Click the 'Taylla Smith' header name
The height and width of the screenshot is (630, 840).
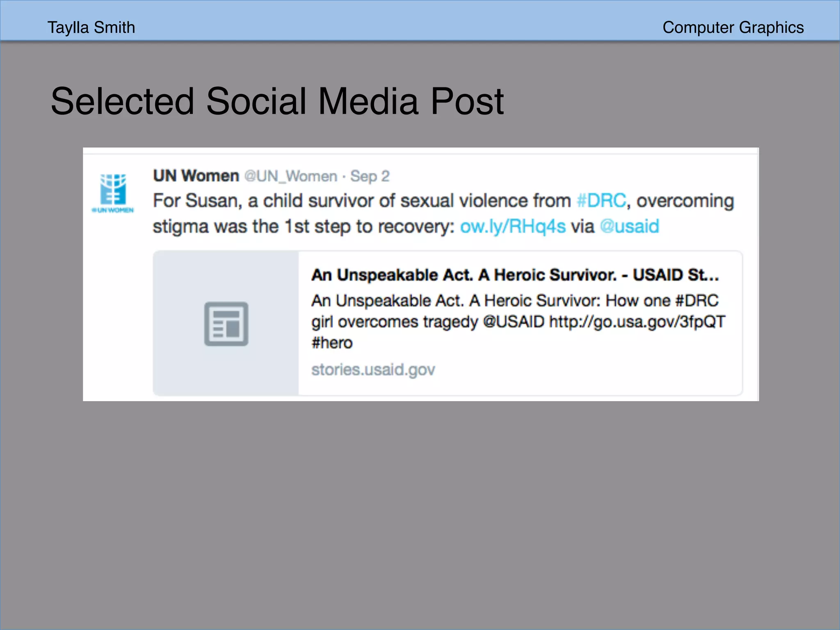click(91, 27)
